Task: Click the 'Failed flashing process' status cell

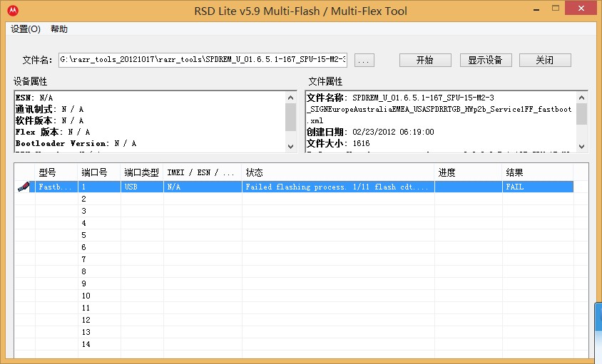Action: pos(338,187)
